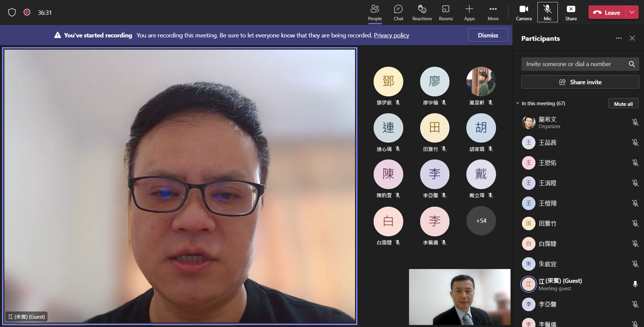This screenshot has width=644, height=327.
Task: Open the Privacy policy link
Action: pyautogui.click(x=391, y=35)
